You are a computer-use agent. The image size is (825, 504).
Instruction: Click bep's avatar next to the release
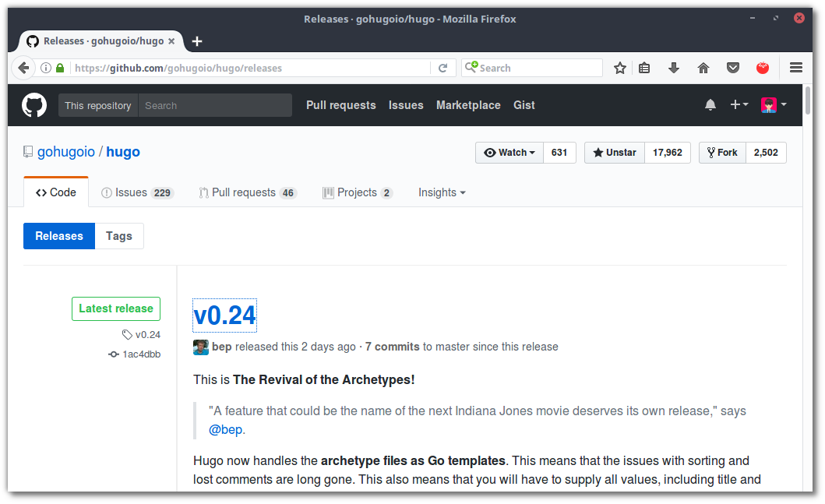[200, 347]
